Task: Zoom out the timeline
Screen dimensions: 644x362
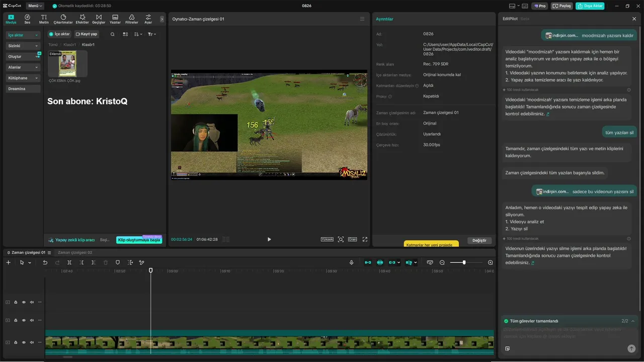Action: tap(442, 262)
